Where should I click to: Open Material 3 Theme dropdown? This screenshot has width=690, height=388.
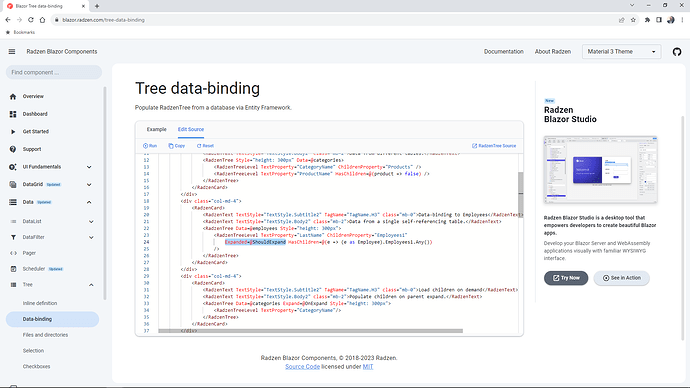click(621, 51)
